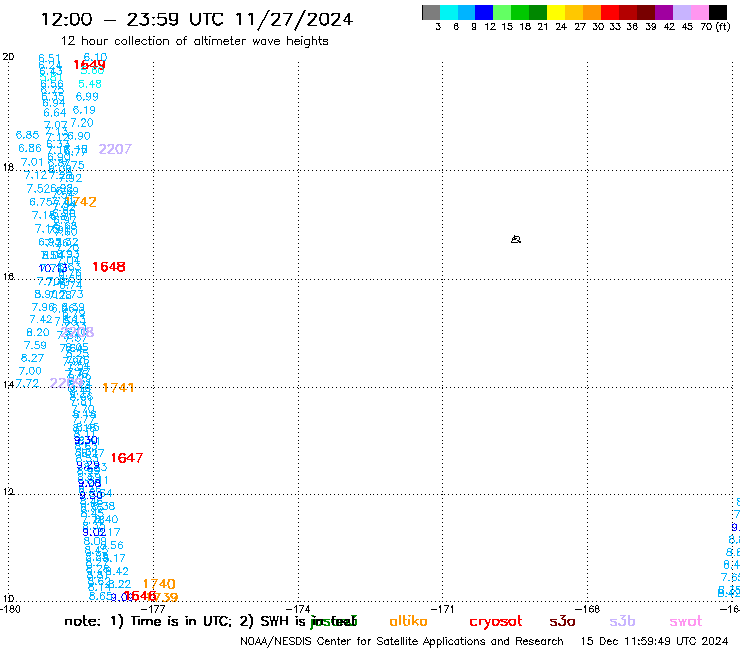740x650 pixels.
Task: Select the gray swatch in the legend
Action: click(x=431, y=12)
